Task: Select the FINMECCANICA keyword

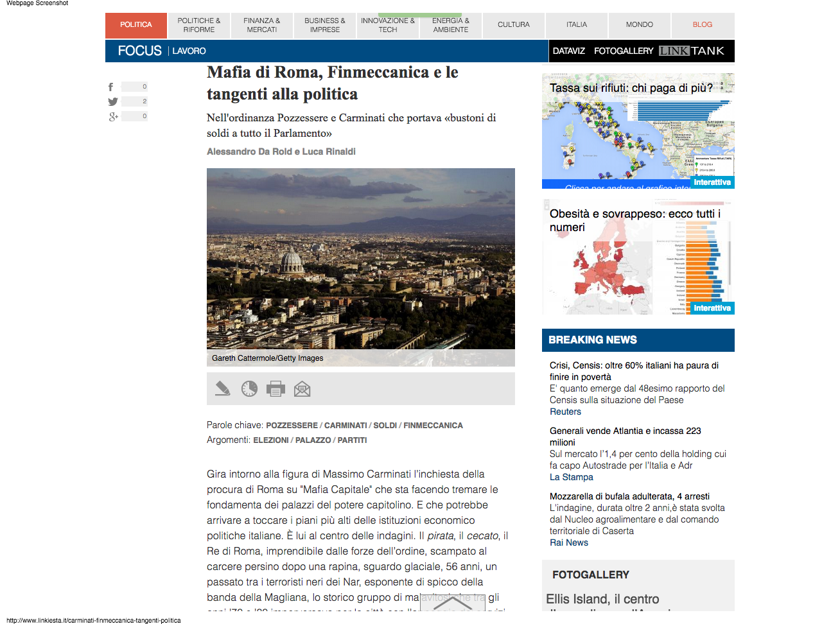Action: (x=433, y=426)
